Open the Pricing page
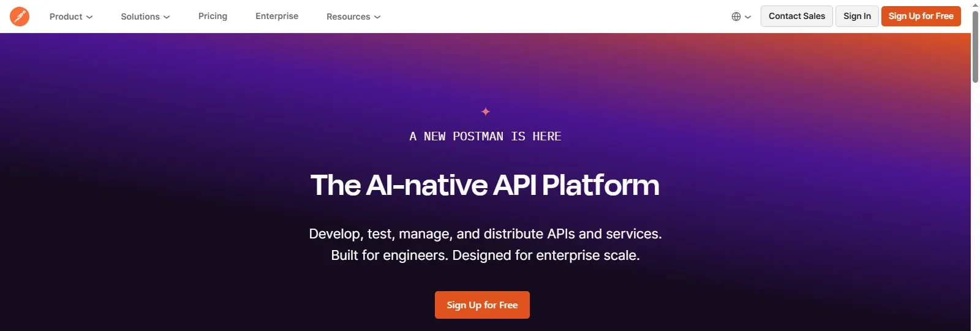The width and height of the screenshot is (980, 331). coord(213,16)
